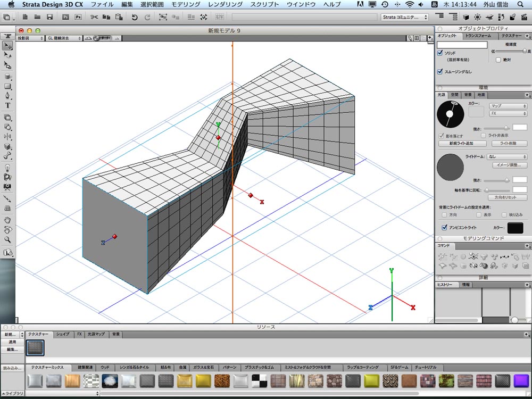Select the grabber hand pan tool
The height and width of the screenshot is (399, 532).
[x=7, y=220]
